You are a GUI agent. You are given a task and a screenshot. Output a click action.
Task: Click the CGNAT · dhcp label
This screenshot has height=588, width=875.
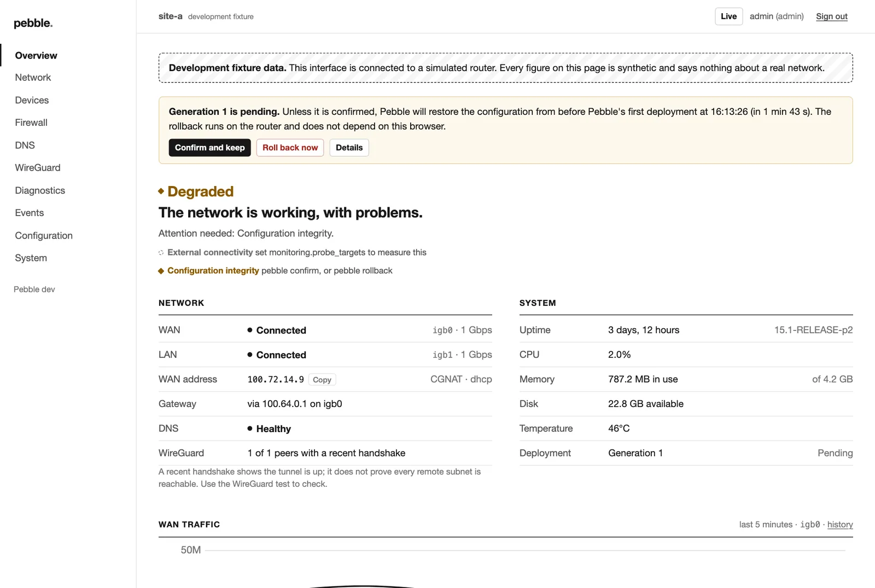click(x=461, y=379)
